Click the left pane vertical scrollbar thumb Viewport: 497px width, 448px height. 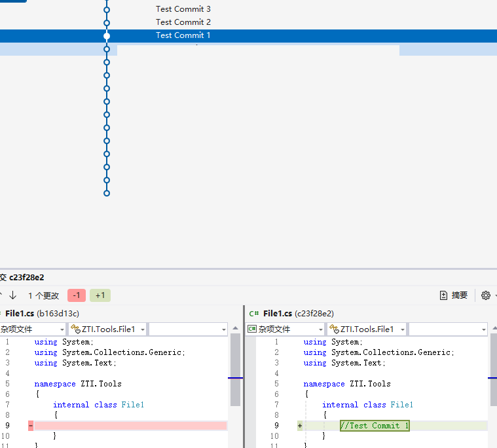point(235,369)
